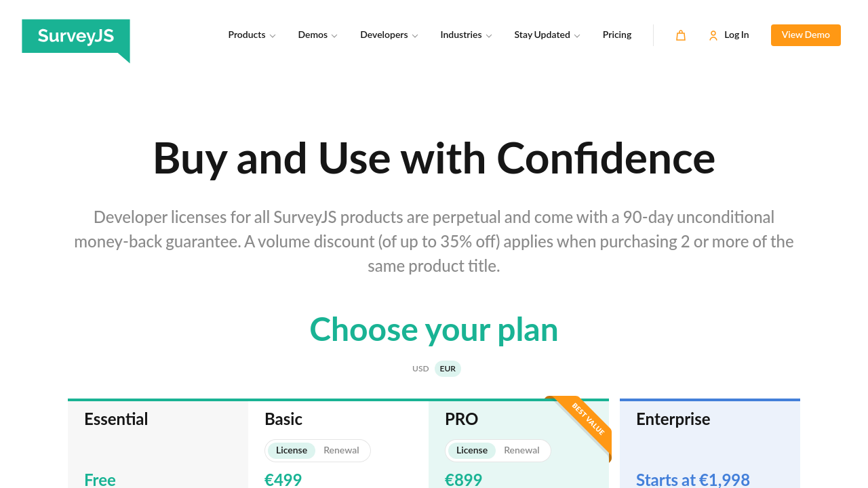Open the Industries dropdown menu
Image resolution: width=868 pixels, height=488 pixels.
466,35
